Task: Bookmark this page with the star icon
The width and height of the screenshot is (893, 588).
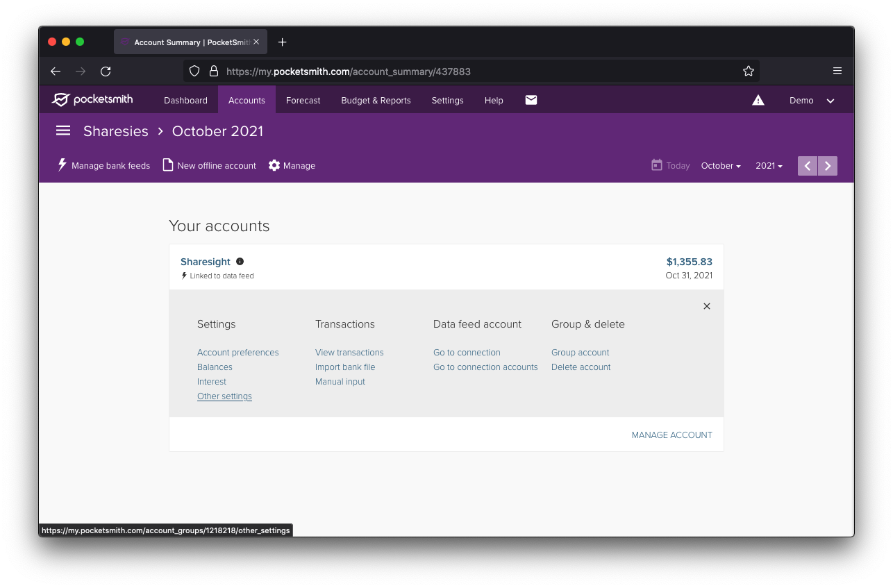Action: click(748, 71)
